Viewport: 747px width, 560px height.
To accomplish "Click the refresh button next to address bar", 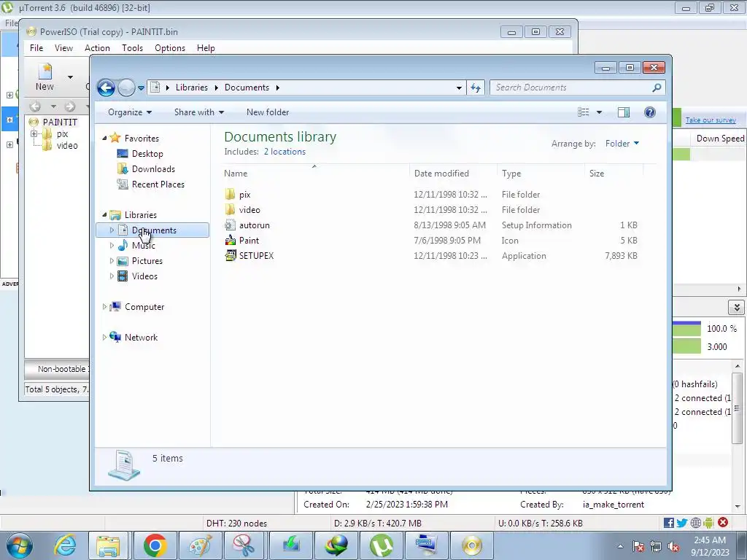I will click(x=476, y=87).
